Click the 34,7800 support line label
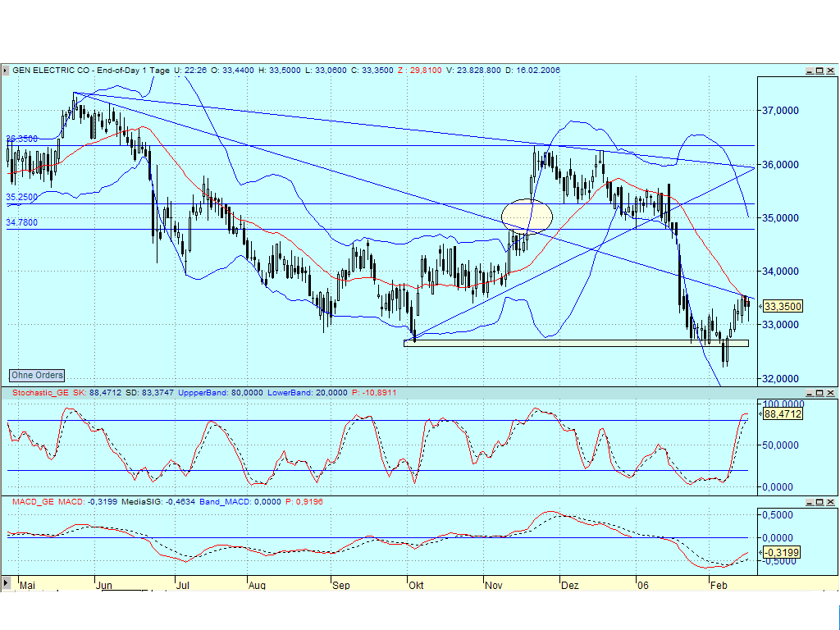The width and height of the screenshot is (840, 630). [x=21, y=222]
